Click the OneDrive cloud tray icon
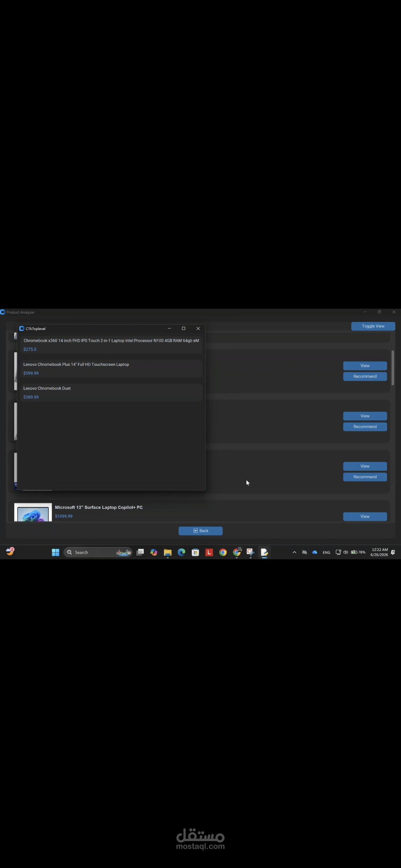This screenshot has width=401, height=868. [x=315, y=552]
